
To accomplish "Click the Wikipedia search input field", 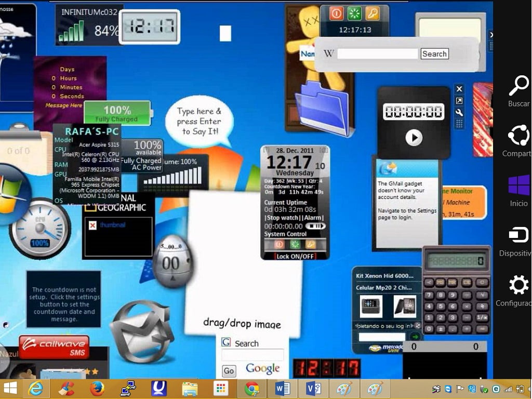I will (378, 54).
